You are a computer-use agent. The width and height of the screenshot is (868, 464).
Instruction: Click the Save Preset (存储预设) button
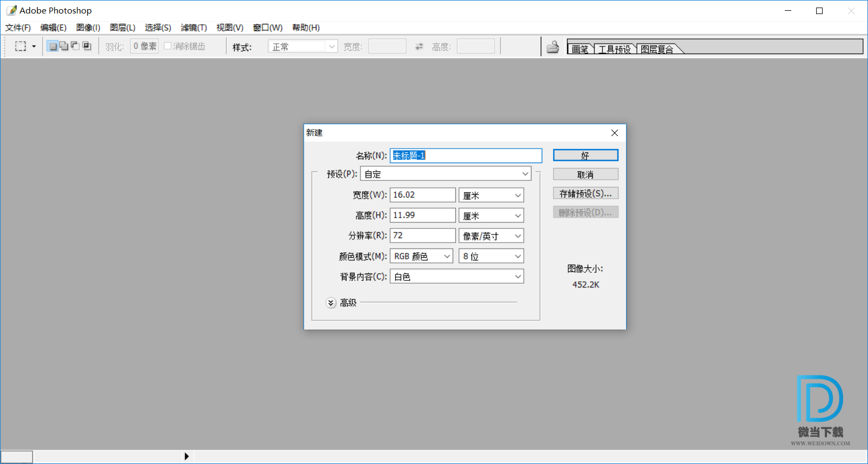pyautogui.click(x=586, y=193)
